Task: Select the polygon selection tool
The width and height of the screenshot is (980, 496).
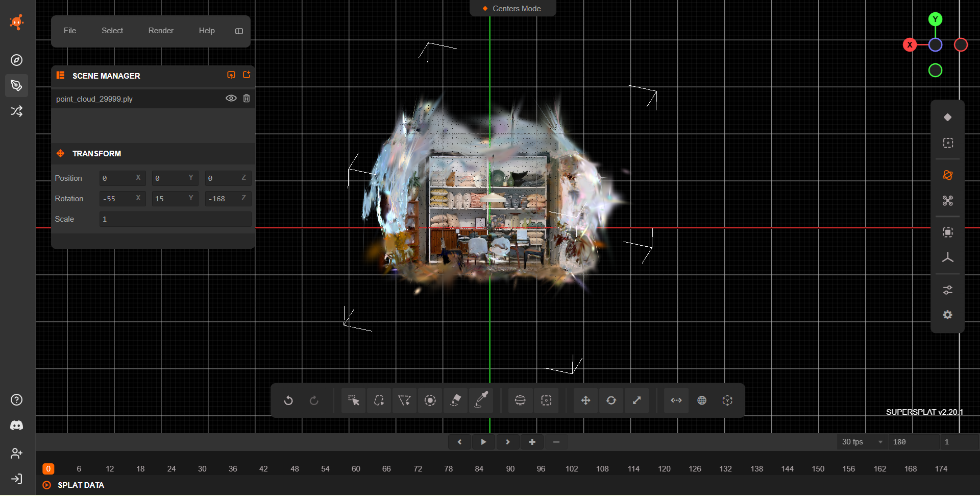Action: point(404,400)
